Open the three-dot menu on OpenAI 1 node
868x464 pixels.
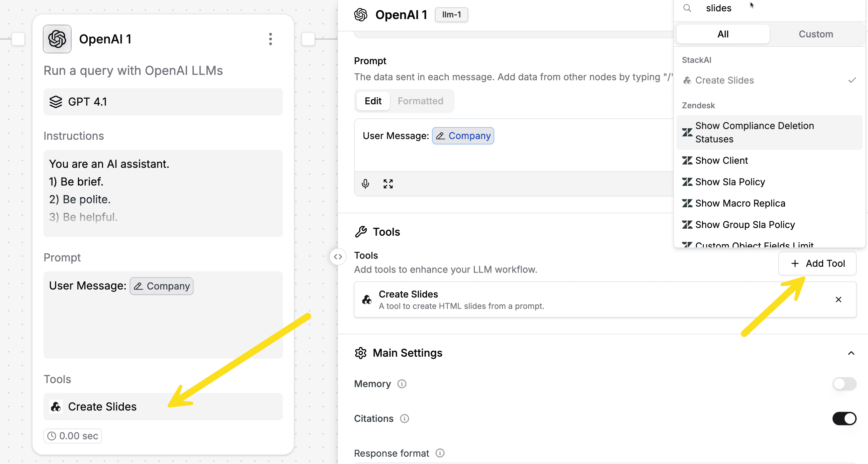tap(270, 39)
